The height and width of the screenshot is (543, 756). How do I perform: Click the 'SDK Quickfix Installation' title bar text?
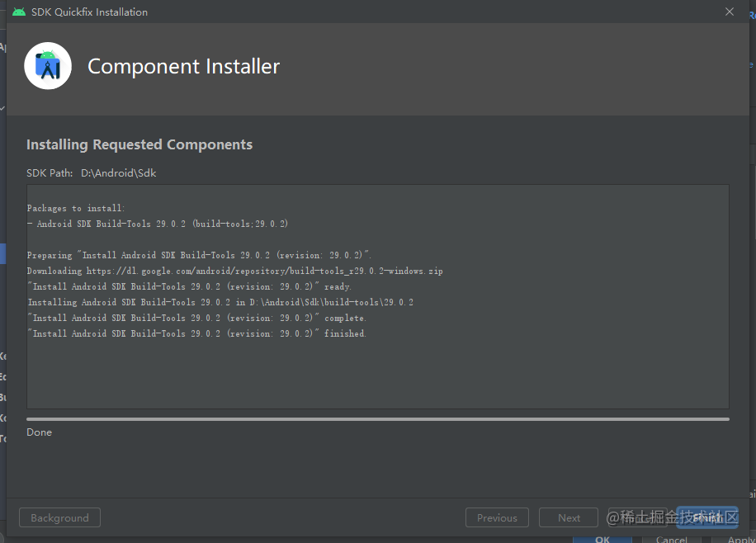(89, 12)
